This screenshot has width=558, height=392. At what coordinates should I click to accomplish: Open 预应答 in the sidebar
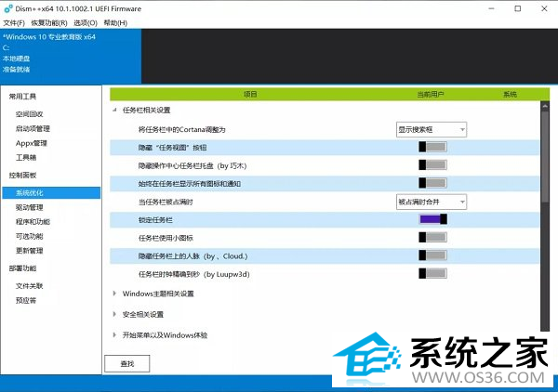point(26,301)
